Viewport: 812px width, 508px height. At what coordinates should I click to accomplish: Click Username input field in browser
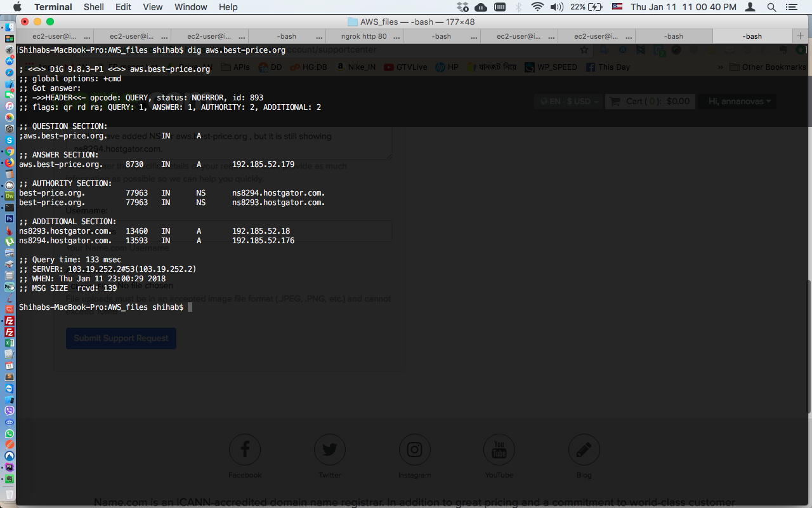pyautogui.click(x=229, y=231)
